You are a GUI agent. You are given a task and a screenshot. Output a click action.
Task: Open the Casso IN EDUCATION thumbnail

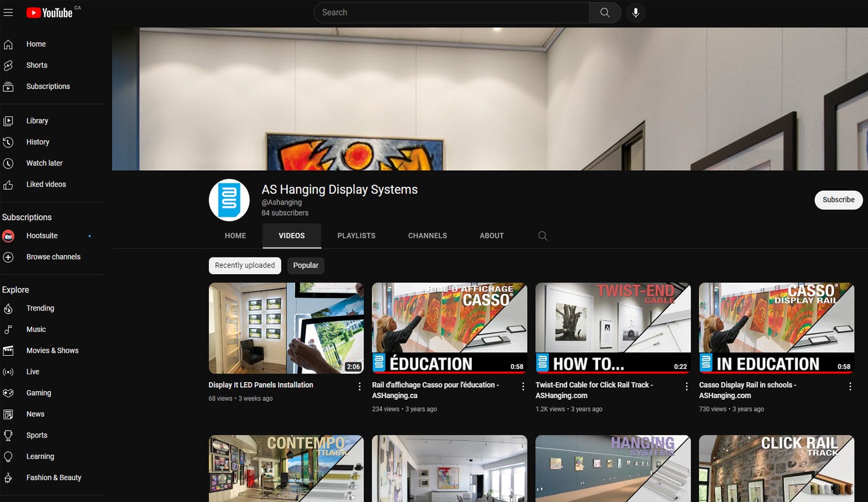pos(777,328)
